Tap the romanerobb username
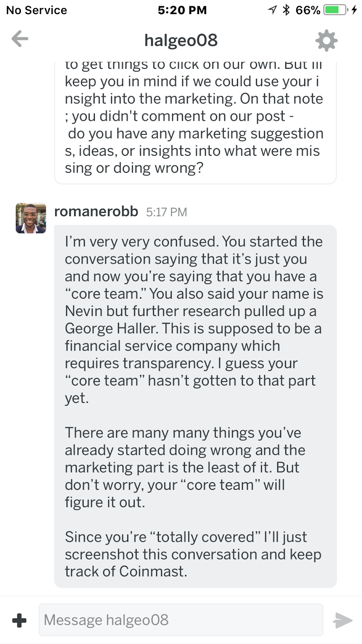Viewport: 362px width, 644px height. 96,211
